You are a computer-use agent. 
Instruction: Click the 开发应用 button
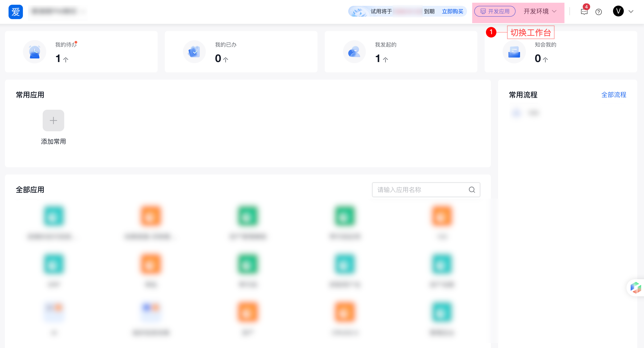tap(495, 11)
